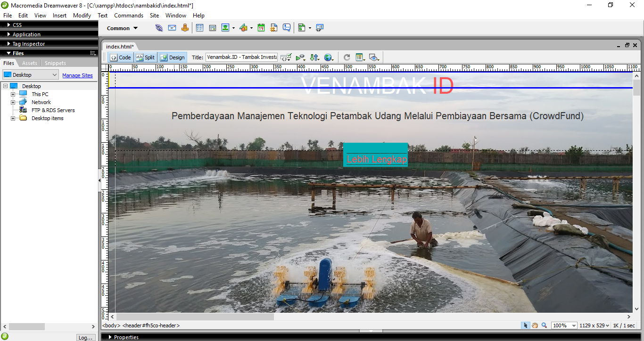Viewport: 644px width, 341px height.
Task: Collapse the Files panel group
Action: pos(8,53)
